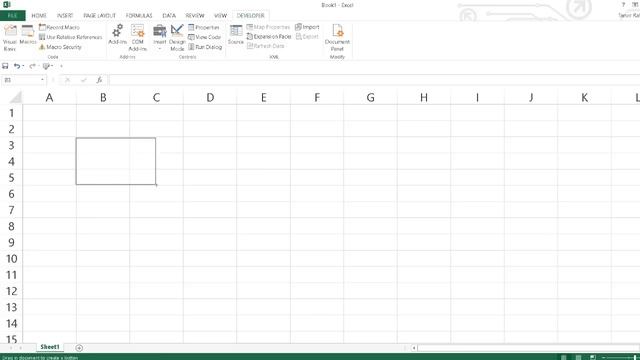Open COM Add-Ins

[x=138, y=38]
